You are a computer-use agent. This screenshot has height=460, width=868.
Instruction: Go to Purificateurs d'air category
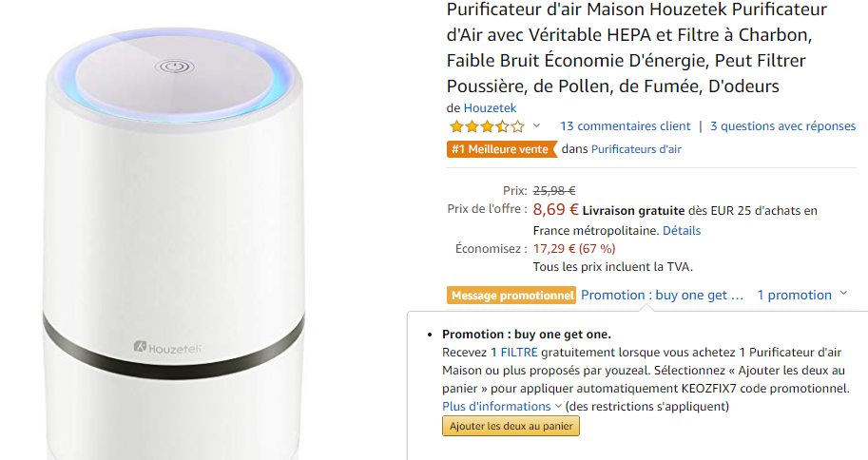tap(636, 149)
